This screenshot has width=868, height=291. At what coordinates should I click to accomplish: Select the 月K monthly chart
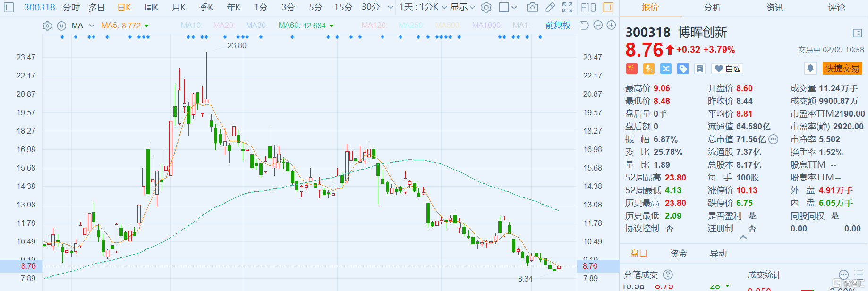pyautogui.click(x=179, y=8)
